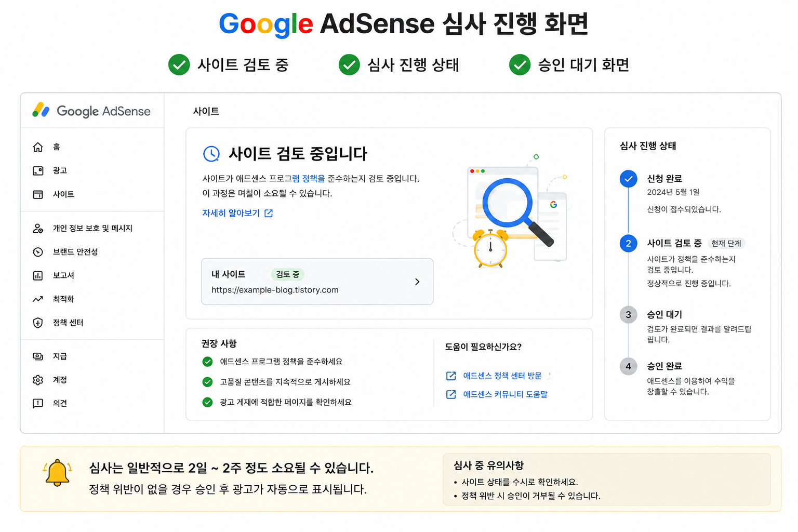798x532 pixels.
Task: Click 정책 위반 시 승인이 거부될 수 있습니다. text
Action: pos(531,496)
